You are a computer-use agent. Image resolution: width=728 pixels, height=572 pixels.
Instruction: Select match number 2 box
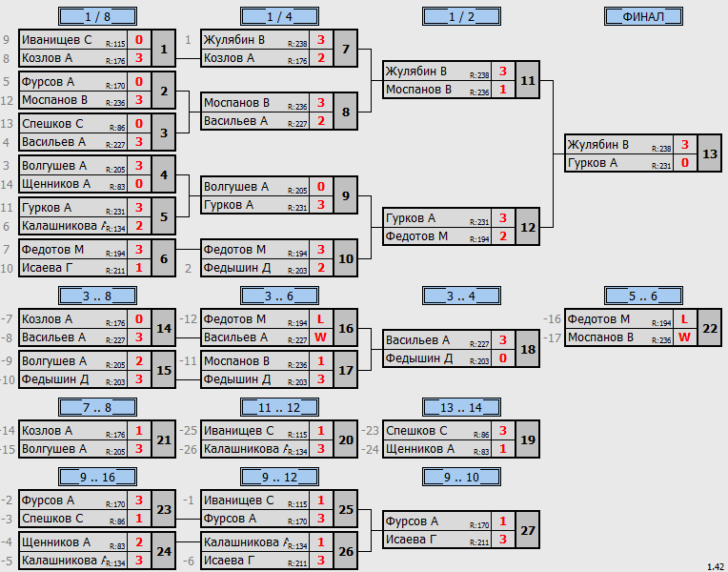[164, 92]
